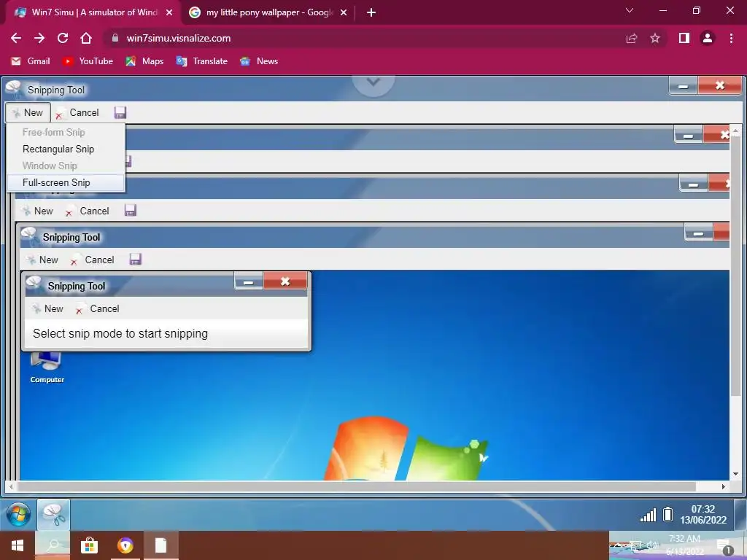Screen dimensions: 747x560
Task: Click the save floppy icon in the topmost toolbar
Action: point(120,112)
